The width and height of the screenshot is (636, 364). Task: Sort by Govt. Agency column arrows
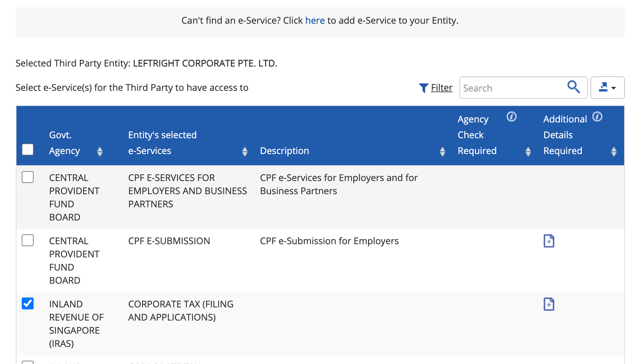click(100, 152)
